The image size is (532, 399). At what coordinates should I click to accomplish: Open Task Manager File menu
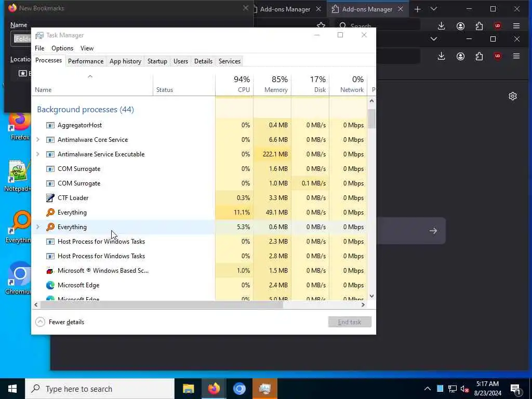click(39, 48)
